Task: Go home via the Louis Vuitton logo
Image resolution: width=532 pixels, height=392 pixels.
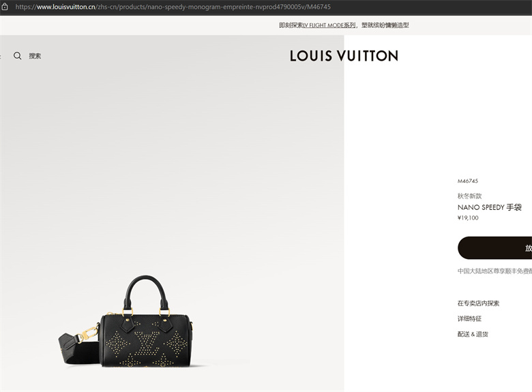Action: point(344,56)
